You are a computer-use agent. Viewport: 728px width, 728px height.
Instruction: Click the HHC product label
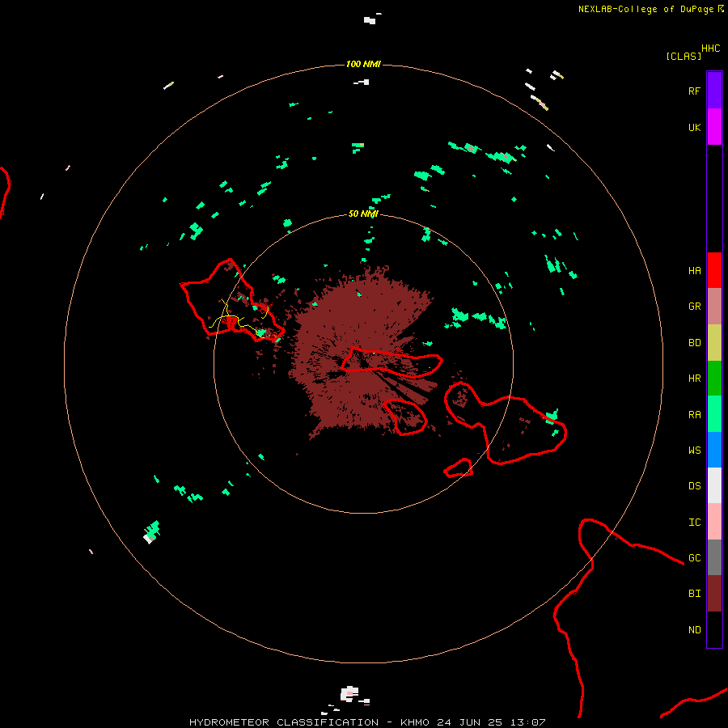pos(710,49)
